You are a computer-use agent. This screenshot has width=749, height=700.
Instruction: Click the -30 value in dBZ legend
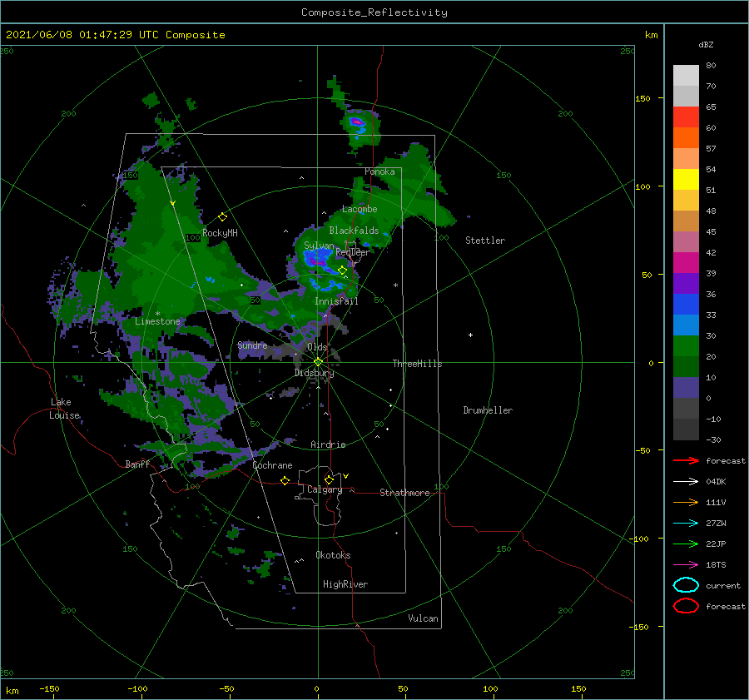713,439
